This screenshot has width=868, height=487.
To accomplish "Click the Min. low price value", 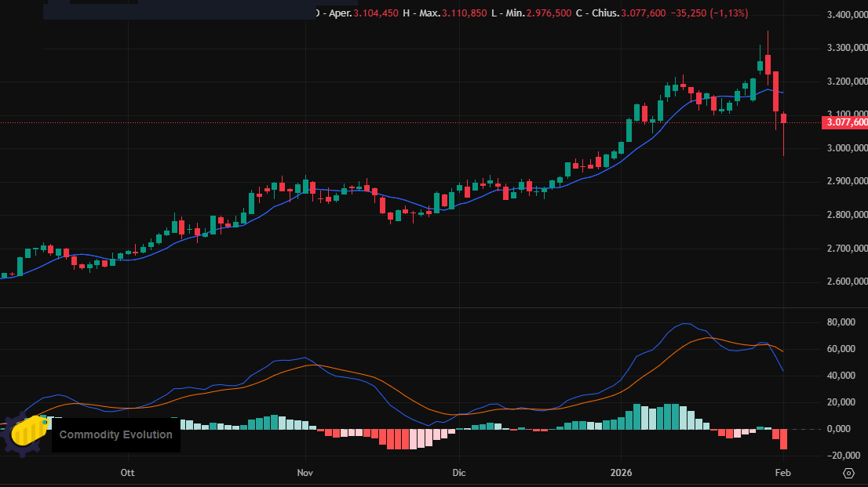I will [545, 13].
